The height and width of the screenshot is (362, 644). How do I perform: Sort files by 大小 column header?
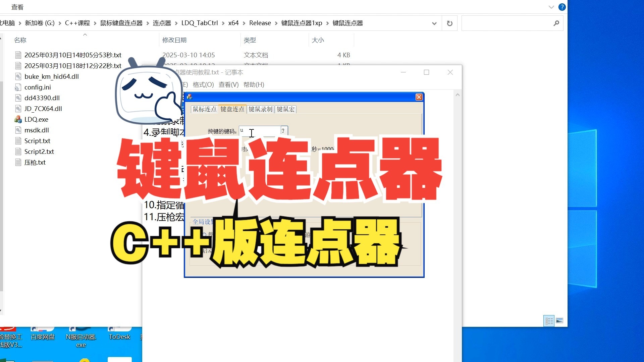318,40
